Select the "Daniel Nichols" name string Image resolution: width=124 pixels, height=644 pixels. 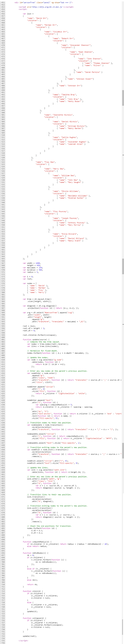(70, 122)
